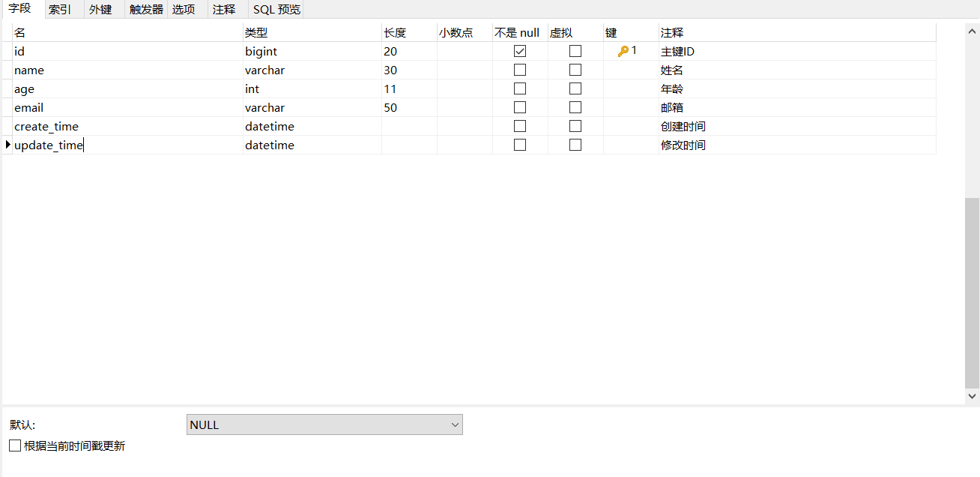The image size is (980, 477).
Task: Check 不是 null for the email field
Action: (520, 107)
